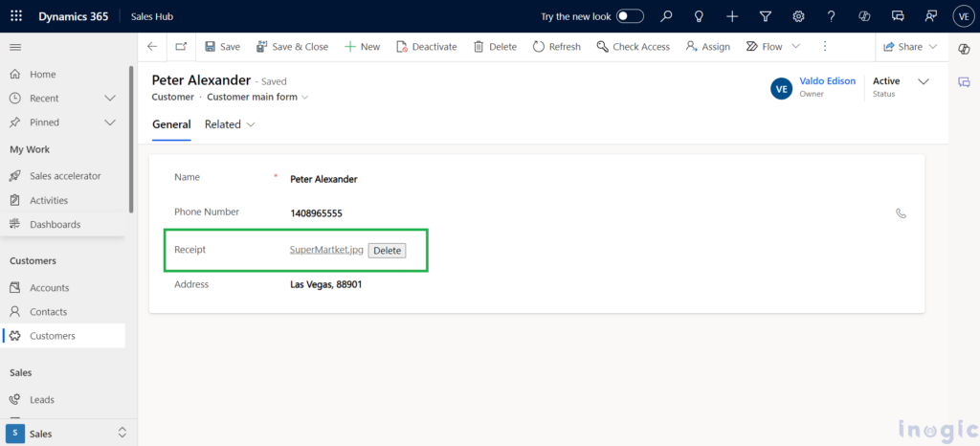Open the Related tab dropdown

pyautogui.click(x=251, y=124)
